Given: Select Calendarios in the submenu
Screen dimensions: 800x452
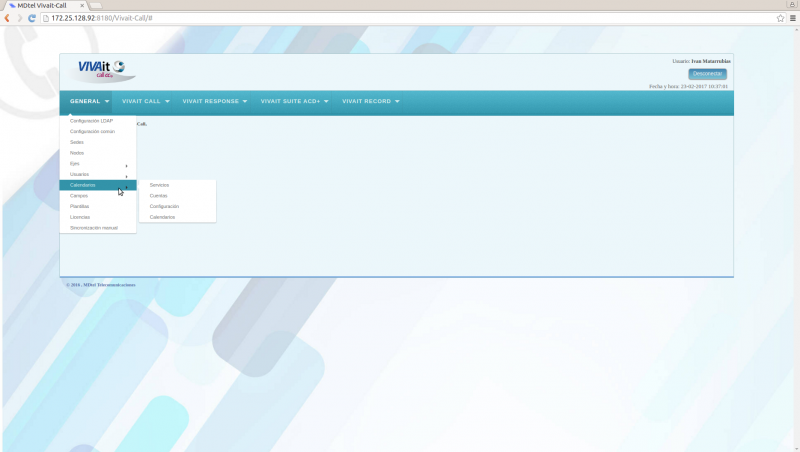Looking at the screenshot, I should pos(178,217).
